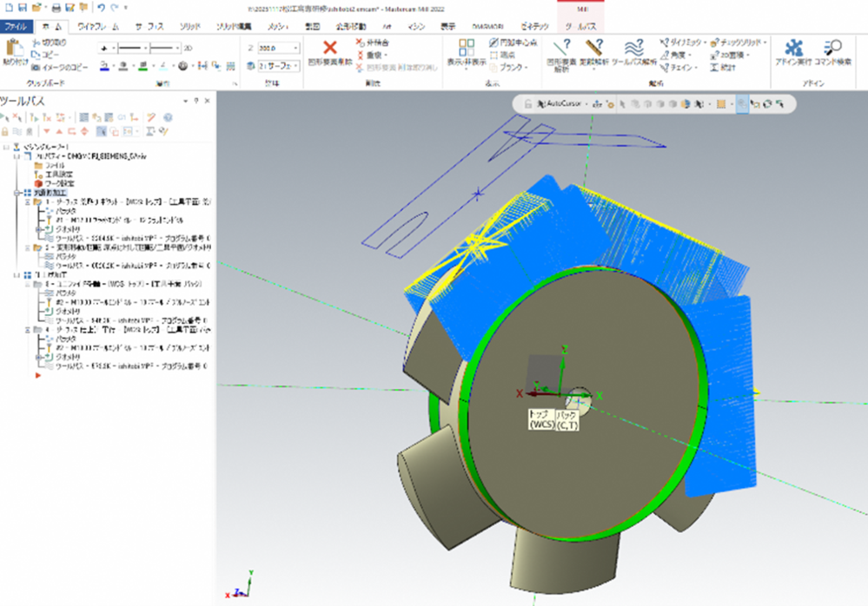Image resolution: width=868 pixels, height=606 pixels.
Task: Open the blue File tab
Action: [x=17, y=27]
